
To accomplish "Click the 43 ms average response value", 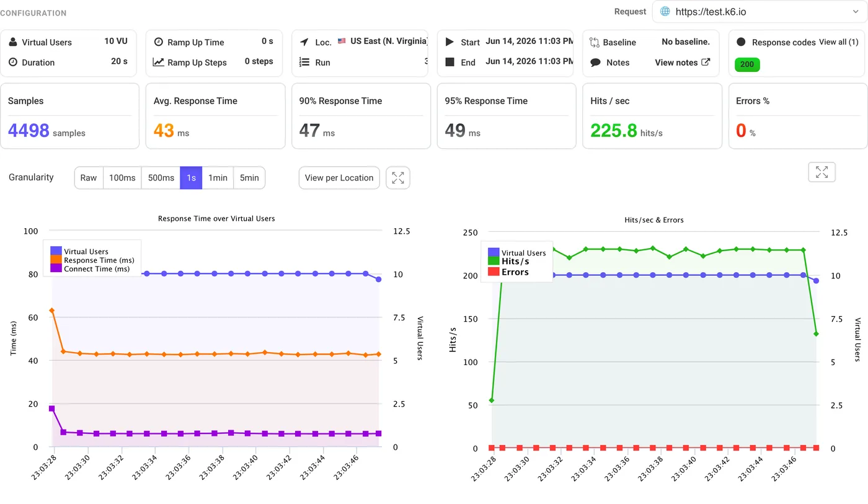I will pos(164,130).
